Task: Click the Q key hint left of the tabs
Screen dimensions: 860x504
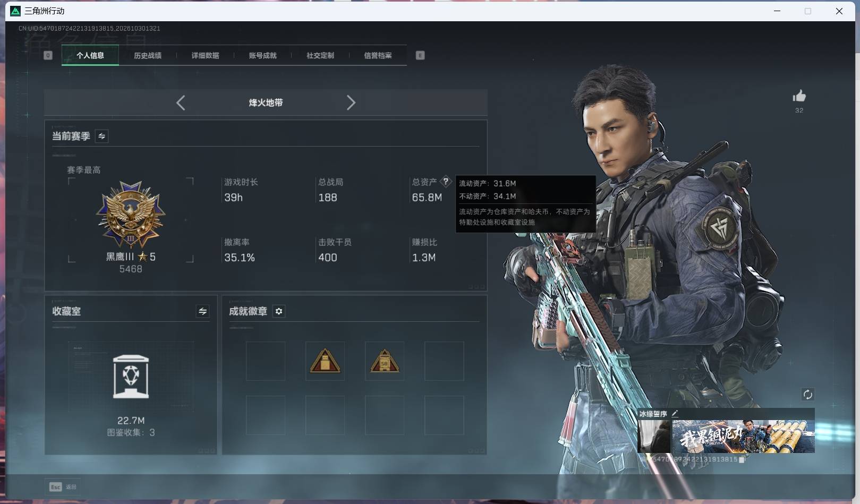Action: pyautogui.click(x=48, y=55)
